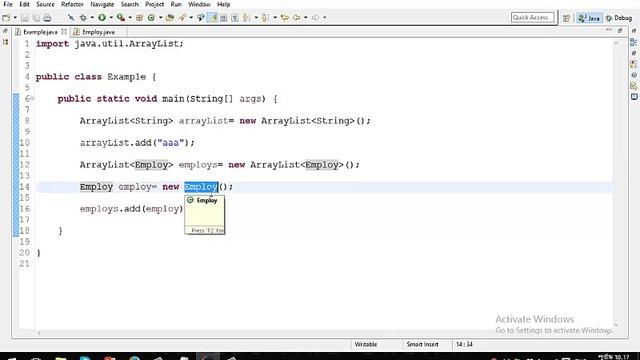Click the Skip All Breakpoints icon
Viewport: 640px width, 360px height.
(71, 18)
